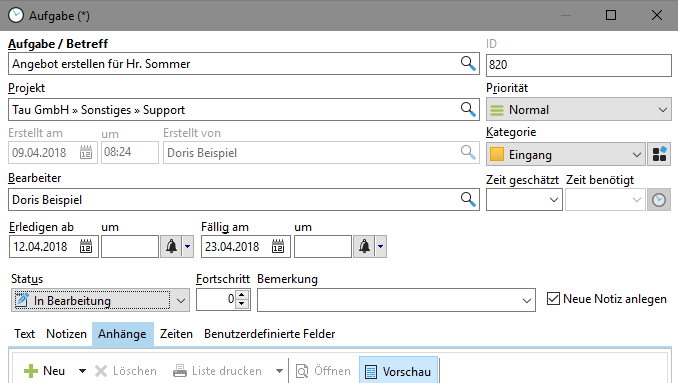Click clock icon beside Zeit benötigt
The height and width of the screenshot is (383, 678).
click(659, 200)
